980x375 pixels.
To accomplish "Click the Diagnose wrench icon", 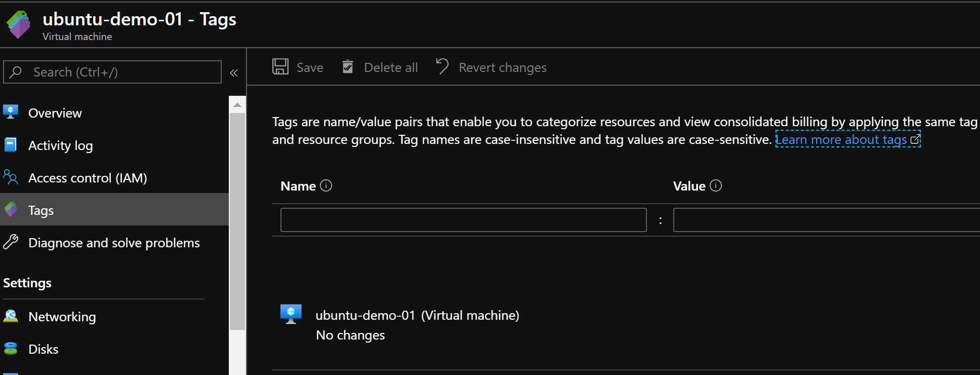I will pos(11,242).
